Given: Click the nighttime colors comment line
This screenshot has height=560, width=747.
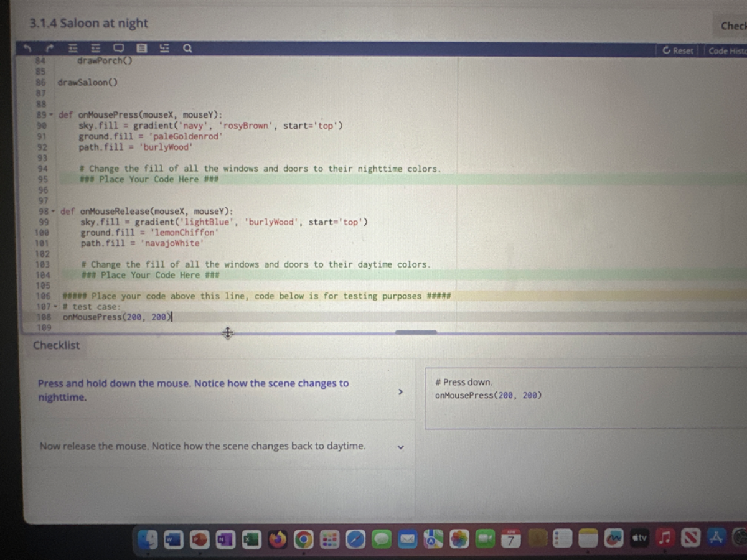Looking at the screenshot, I should click(x=260, y=169).
